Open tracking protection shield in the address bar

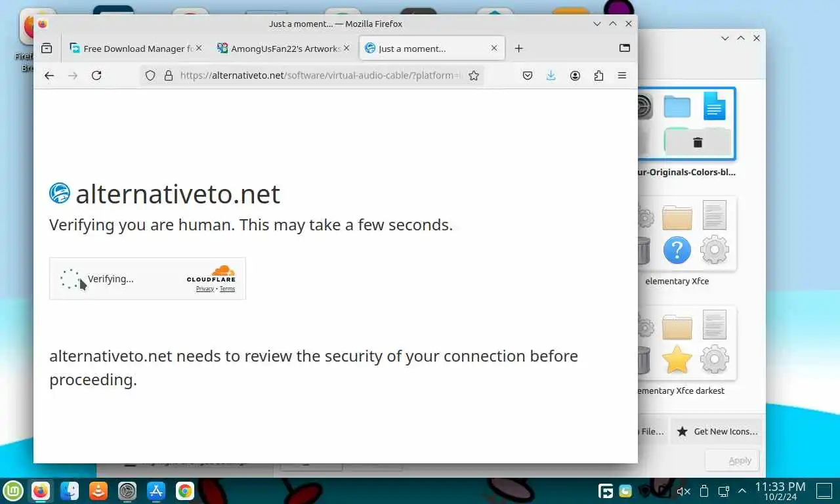150,75
